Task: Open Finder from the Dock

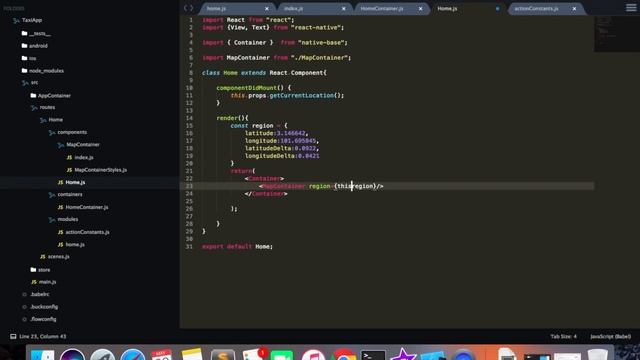Action: coord(42,355)
